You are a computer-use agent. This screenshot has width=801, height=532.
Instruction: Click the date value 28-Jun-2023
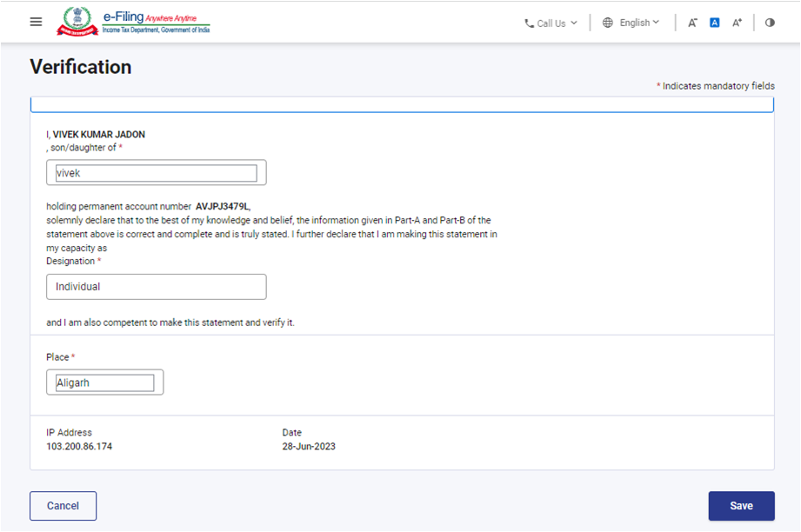(x=309, y=447)
